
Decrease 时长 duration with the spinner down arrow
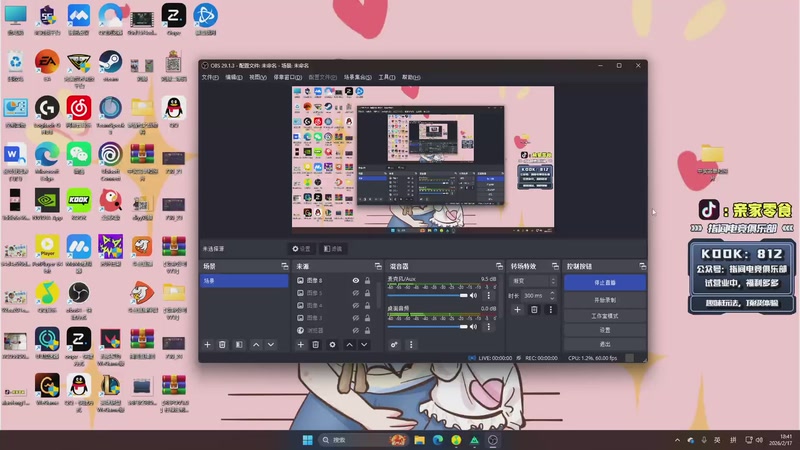pos(552,297)
